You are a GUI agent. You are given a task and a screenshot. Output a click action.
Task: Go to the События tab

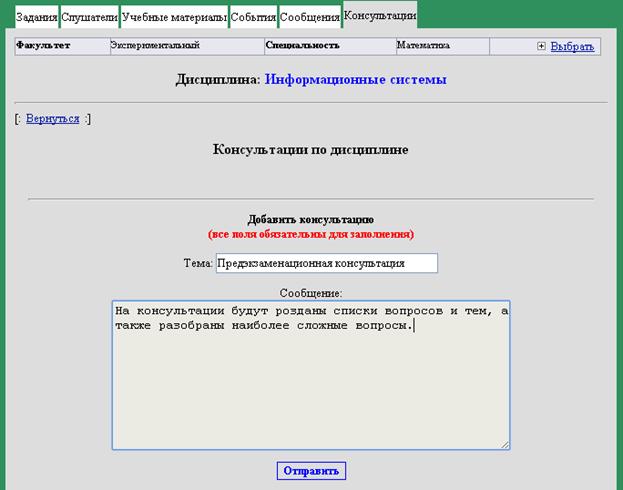pos(253,18)
